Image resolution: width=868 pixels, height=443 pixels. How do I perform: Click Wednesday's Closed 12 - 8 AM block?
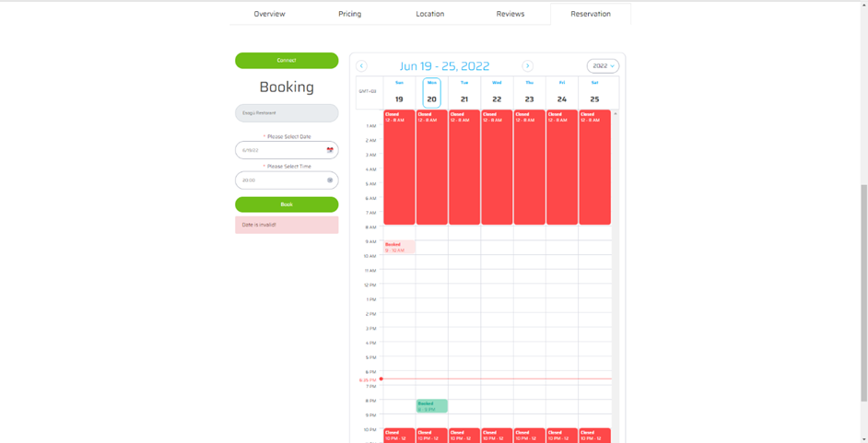[x=497, y=167]
